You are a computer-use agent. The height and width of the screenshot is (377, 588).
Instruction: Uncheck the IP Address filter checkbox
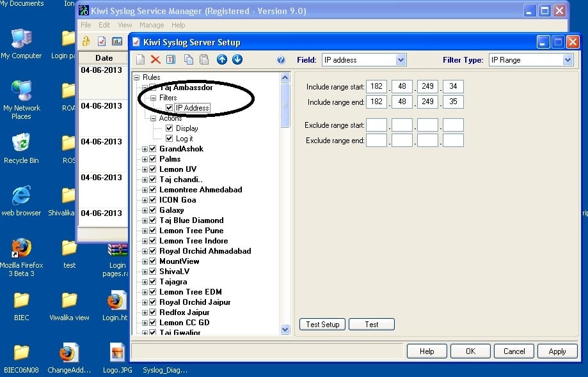(x=169, y=108)
